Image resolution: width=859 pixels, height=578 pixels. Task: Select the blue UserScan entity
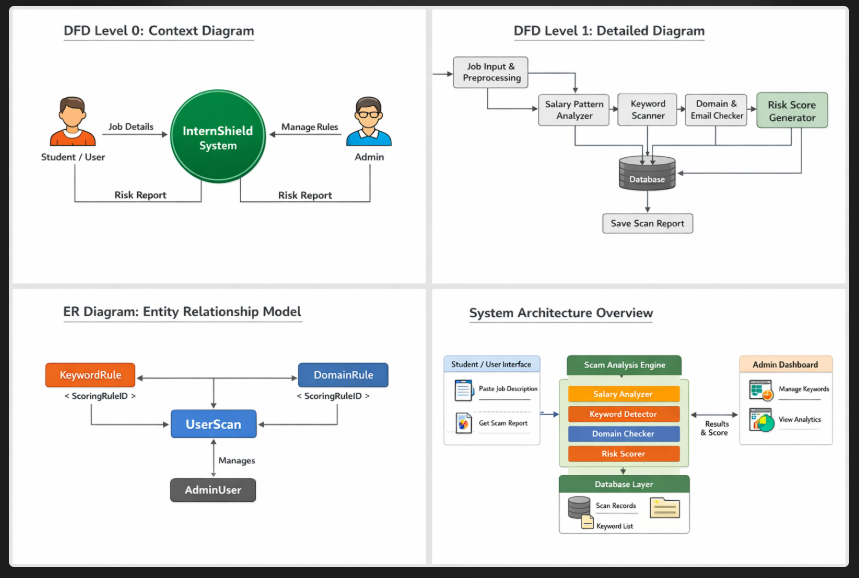click(213, 424)
